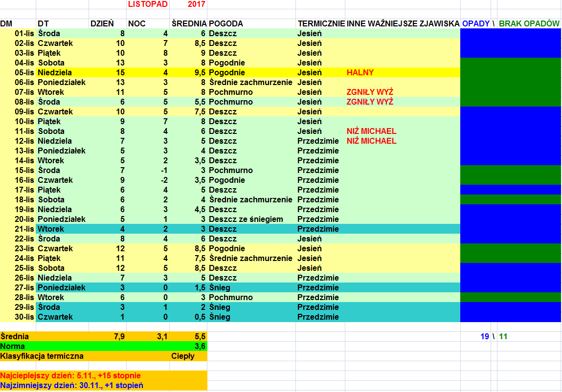Click the TERMICZNIE column header
The image size is (562, 392).
click(321, 23)
